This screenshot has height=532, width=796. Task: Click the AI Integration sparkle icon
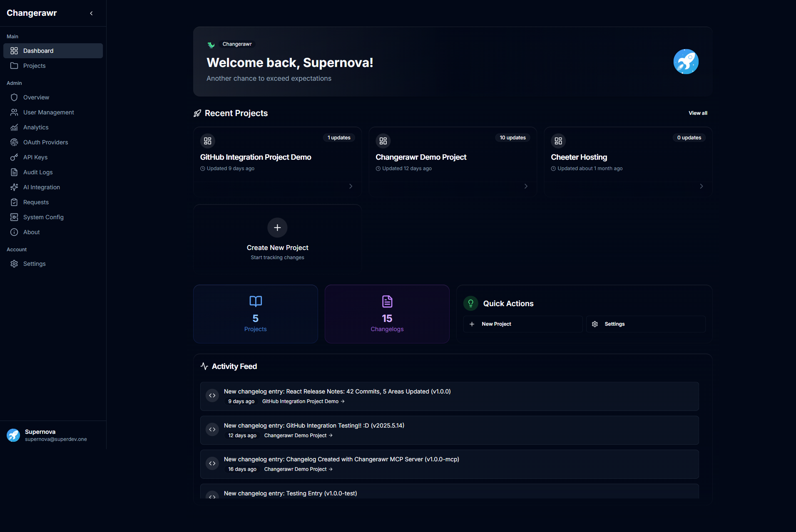click(14, 187)
